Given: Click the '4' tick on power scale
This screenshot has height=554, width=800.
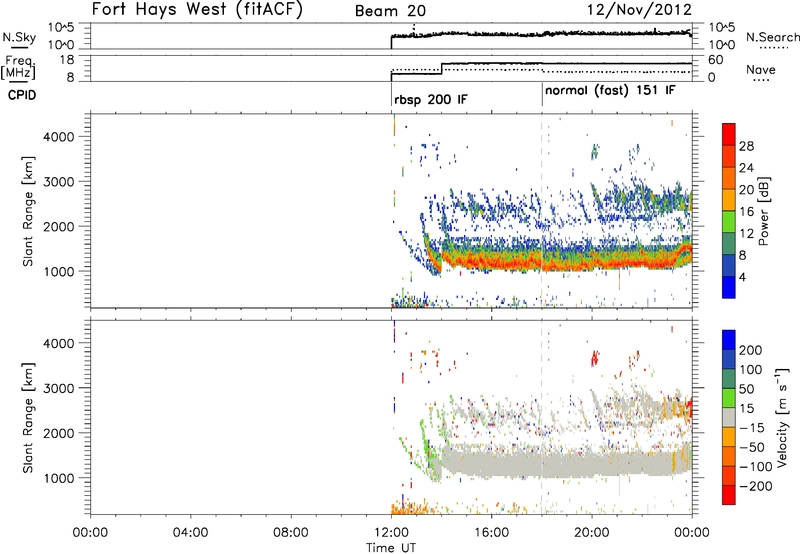Looking at the screenshot, I should tap(742, 277).
